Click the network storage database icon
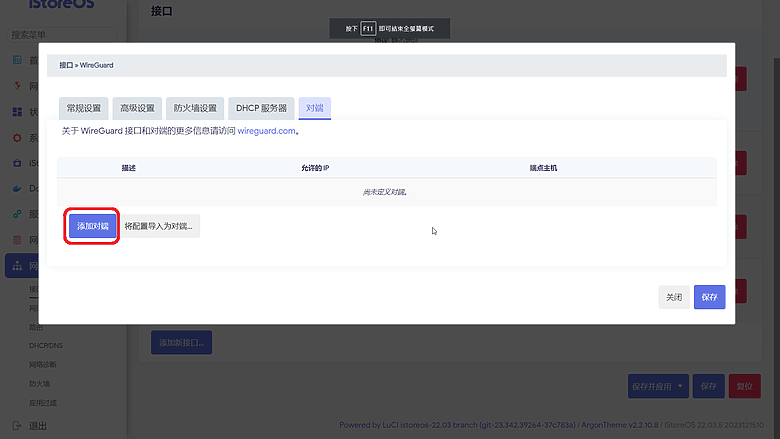 17,240
